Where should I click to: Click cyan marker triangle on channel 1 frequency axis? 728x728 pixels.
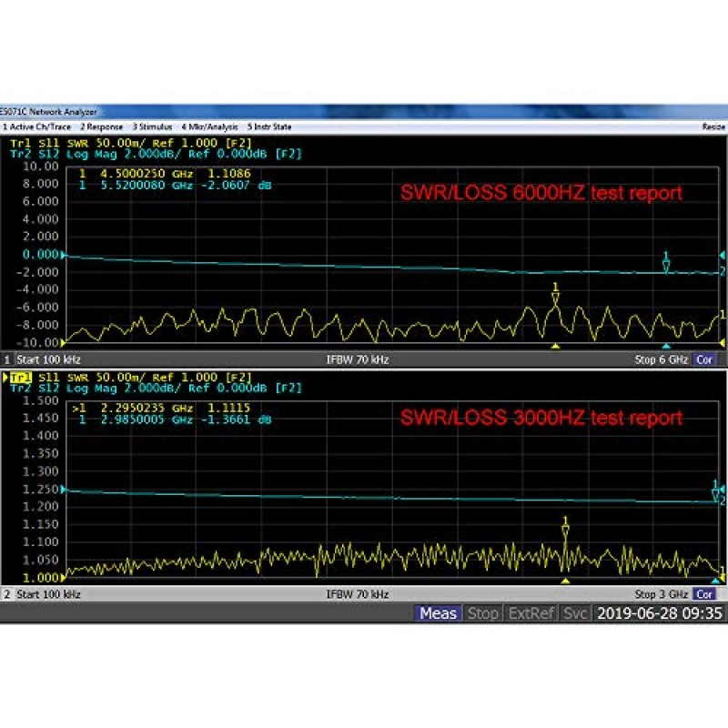666,347
